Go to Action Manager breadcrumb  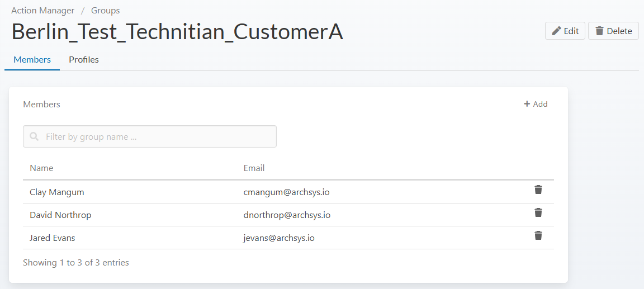point(42,10)
